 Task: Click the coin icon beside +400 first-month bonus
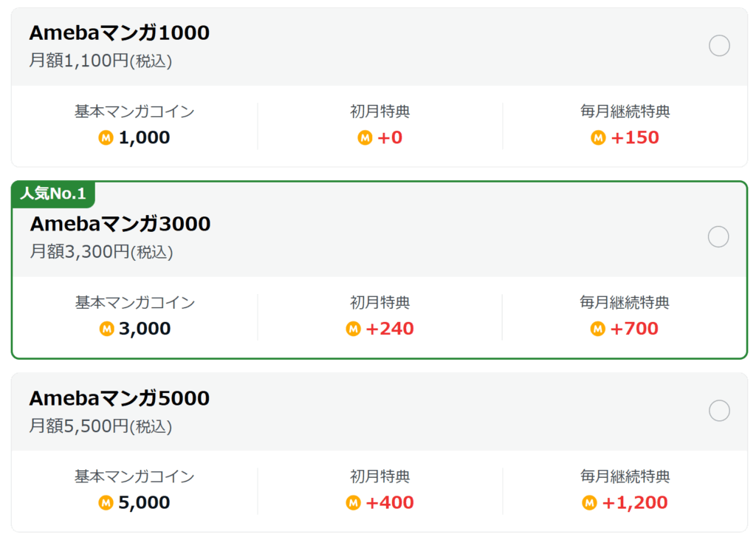(x=353, y=503)
